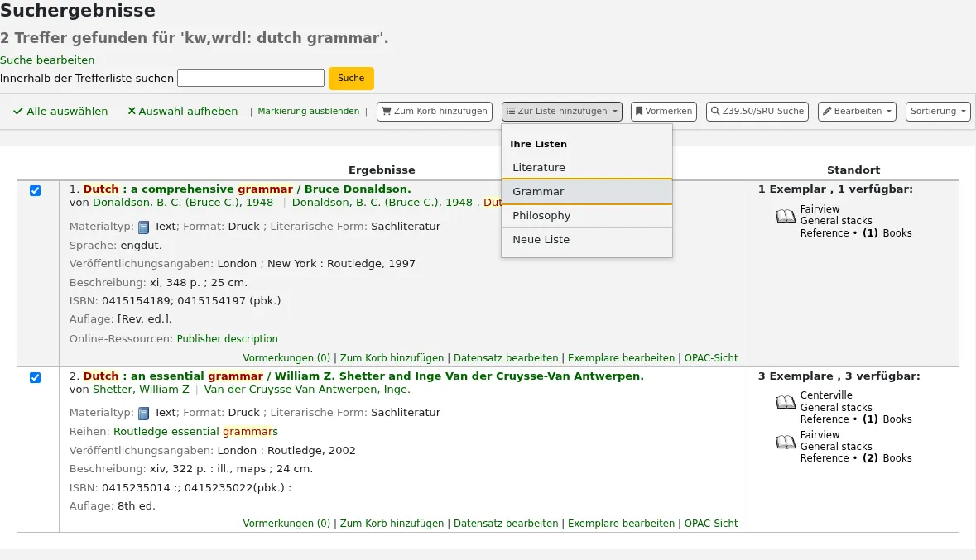Click the Text material type icon in result 1

pos(144,227)
